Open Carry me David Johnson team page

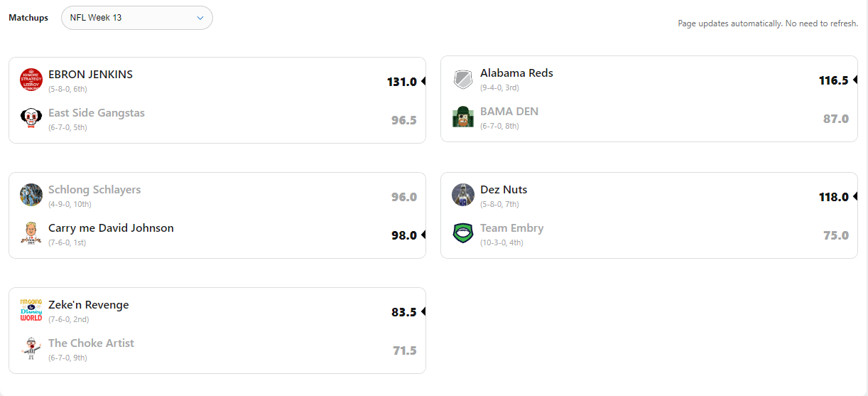pyautogui.click(x=111, y=228)
